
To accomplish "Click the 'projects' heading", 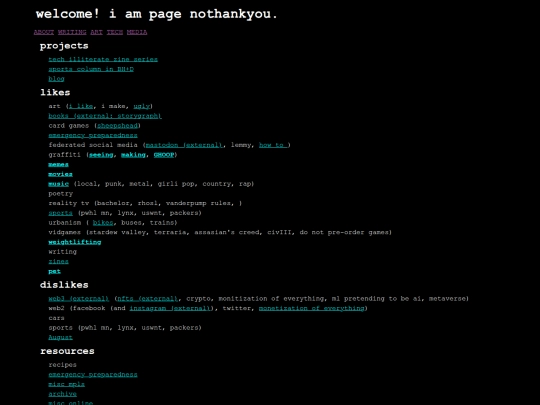I will coord(64,46).
